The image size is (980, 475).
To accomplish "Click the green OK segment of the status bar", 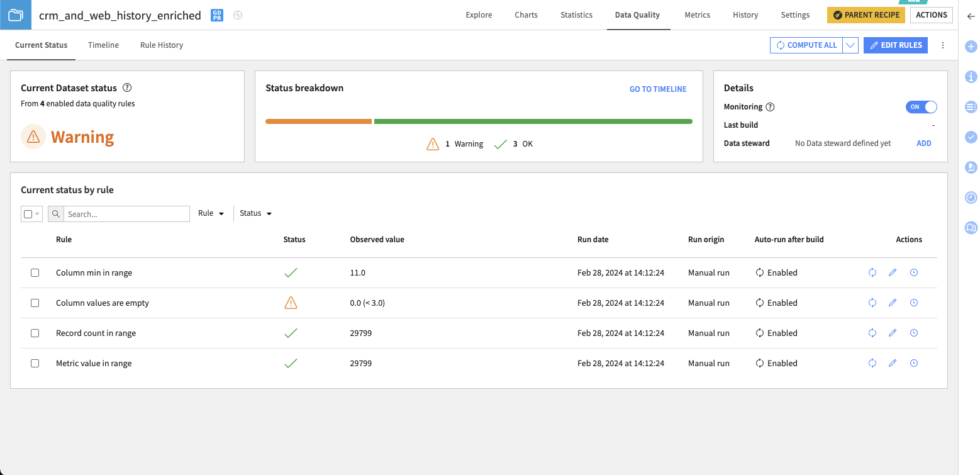I will [x=533, y=121].
